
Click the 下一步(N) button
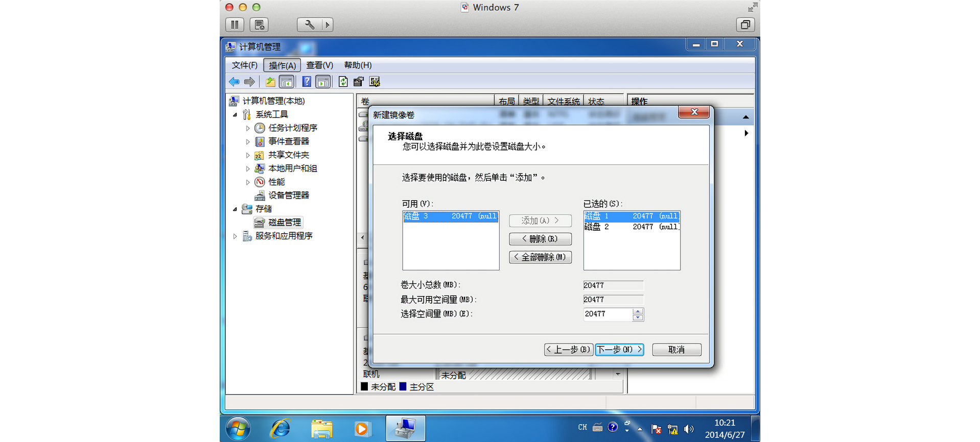coord(619,350)
